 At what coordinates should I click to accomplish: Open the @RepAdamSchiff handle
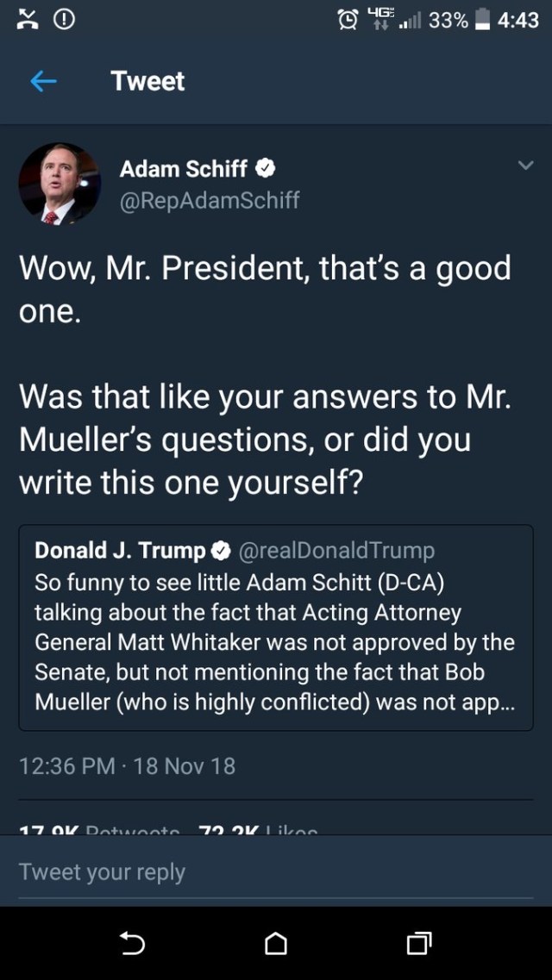(x=210, y=200)
